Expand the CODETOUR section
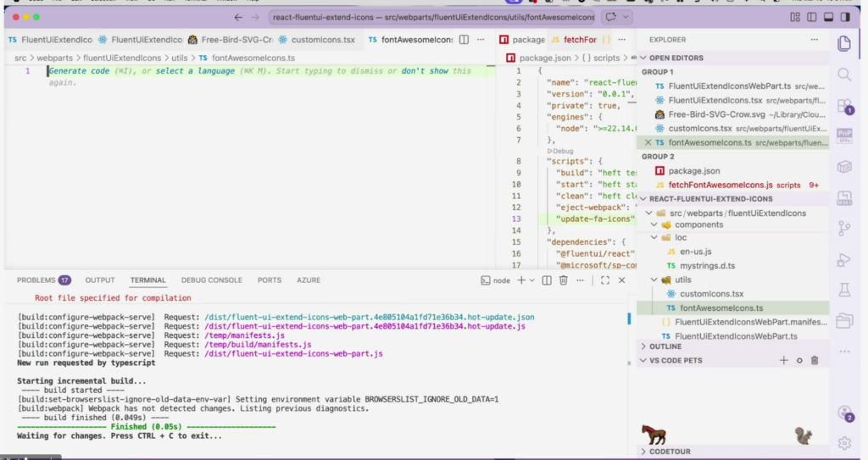The width and height of the screenshot is (868, 460). coord(670,452)
